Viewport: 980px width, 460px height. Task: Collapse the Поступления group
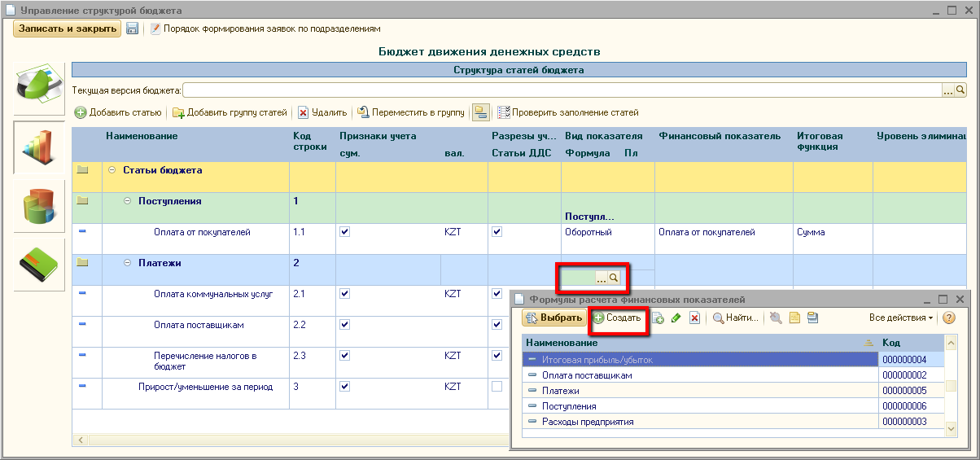pos(127,201)
